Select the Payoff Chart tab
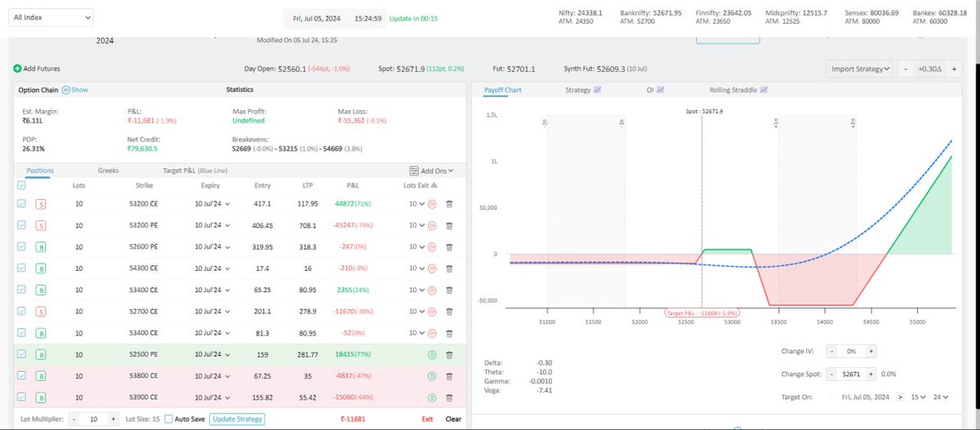 tap(502, 90)
